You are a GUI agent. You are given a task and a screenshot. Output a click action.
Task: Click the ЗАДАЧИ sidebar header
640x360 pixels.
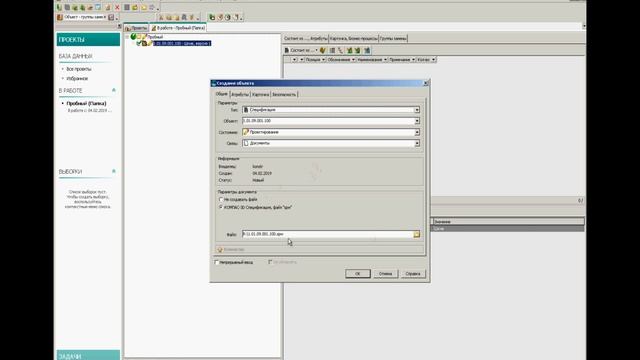pos(88,355)
